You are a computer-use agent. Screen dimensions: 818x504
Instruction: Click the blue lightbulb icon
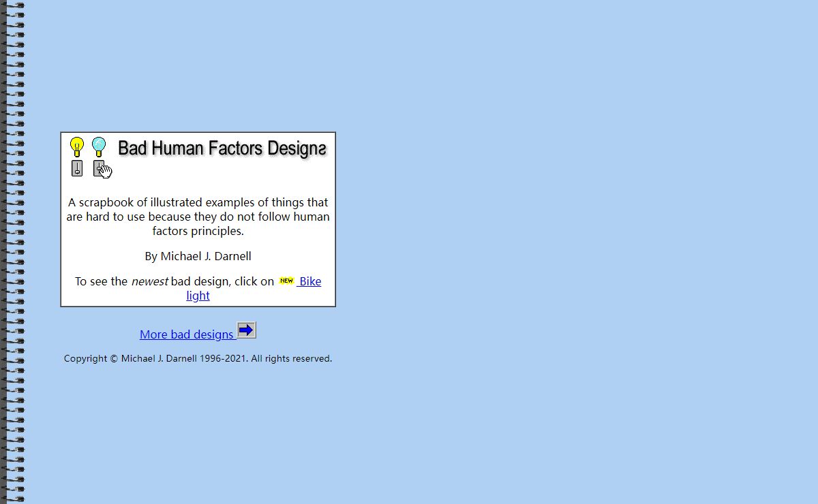point(99,146)
